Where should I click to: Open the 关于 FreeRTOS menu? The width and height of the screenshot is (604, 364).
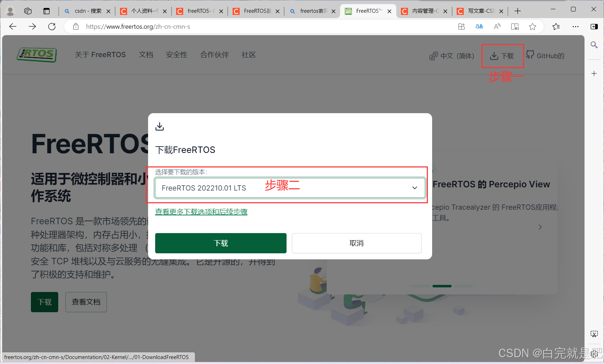point(100,55)
